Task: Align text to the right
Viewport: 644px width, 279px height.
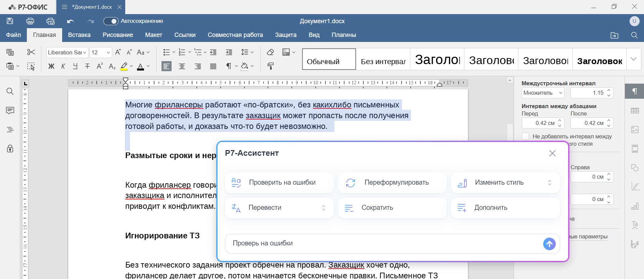Action: click(x=198, y=66)
